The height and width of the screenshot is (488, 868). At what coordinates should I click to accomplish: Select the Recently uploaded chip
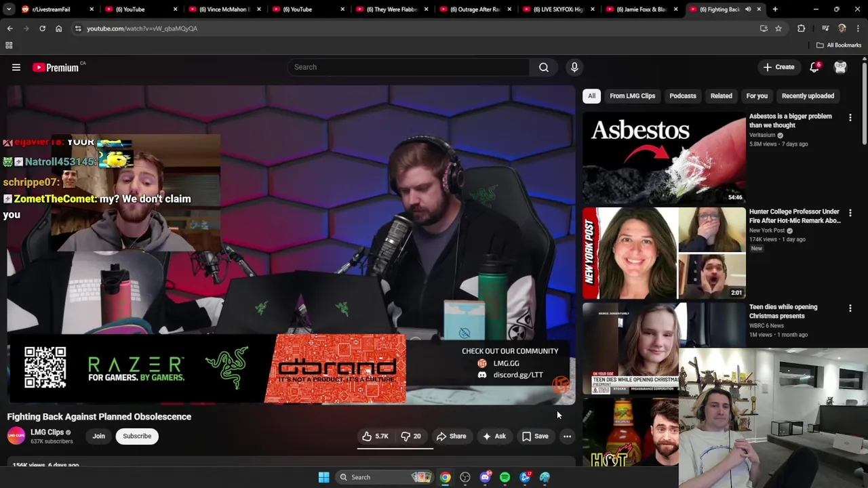(x=808, y=96)
